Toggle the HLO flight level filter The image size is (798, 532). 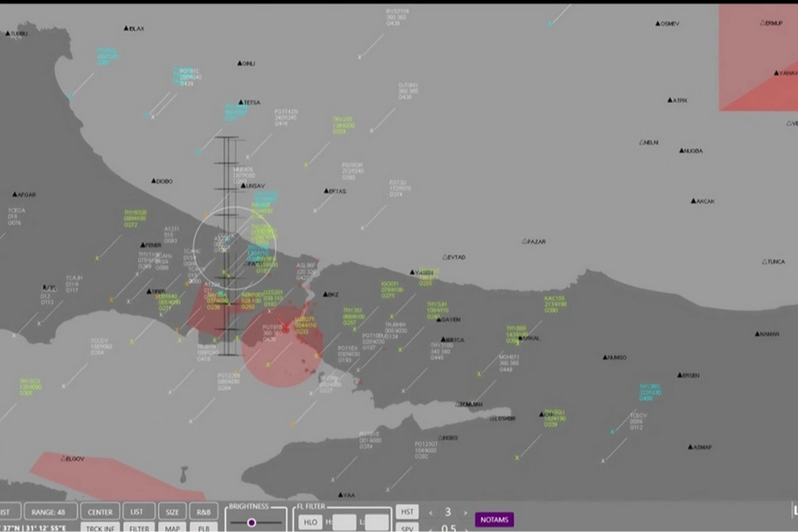(310, 522)
